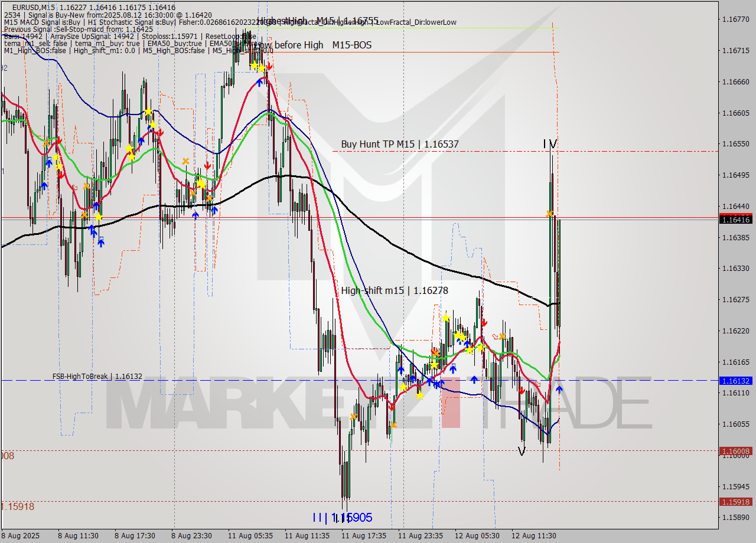Click the High-shift m15 1.16278 text
756x543 pixels.
396,290
